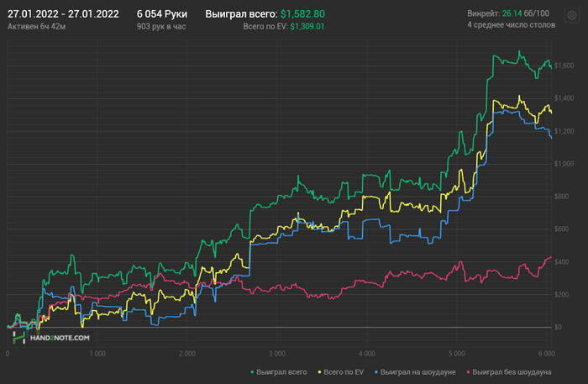Image resolution: width=588 pixels, height=384 pixels.
Task: Click the blue dot beside Выиграл на шоудауне
Action: [376, 372]
